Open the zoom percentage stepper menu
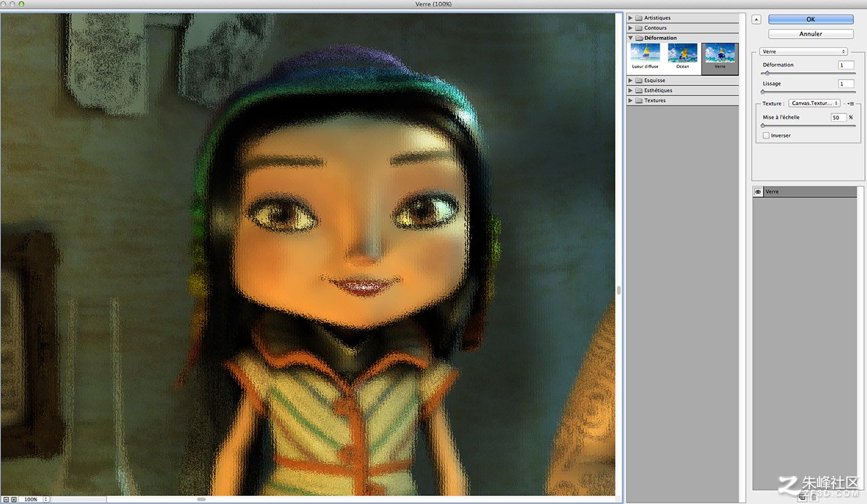This screenshot has height=504, width=867. [47, 499]
